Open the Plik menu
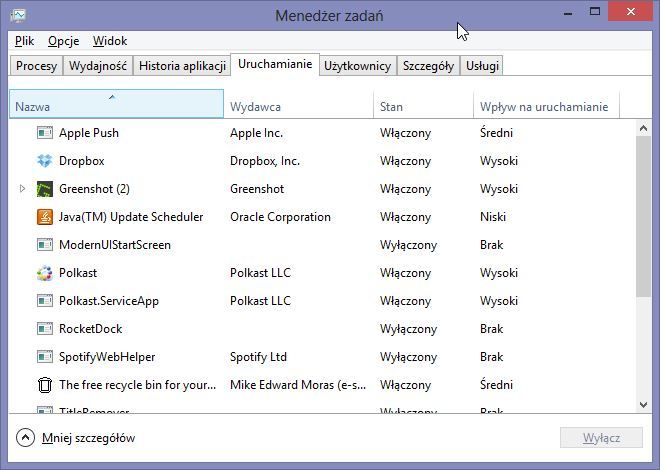 coord(24,41)
